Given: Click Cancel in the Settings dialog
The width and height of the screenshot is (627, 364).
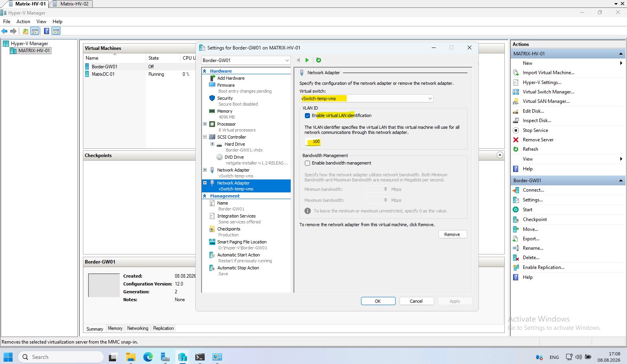Looking at the screenshot, I should tap(416, 301).
